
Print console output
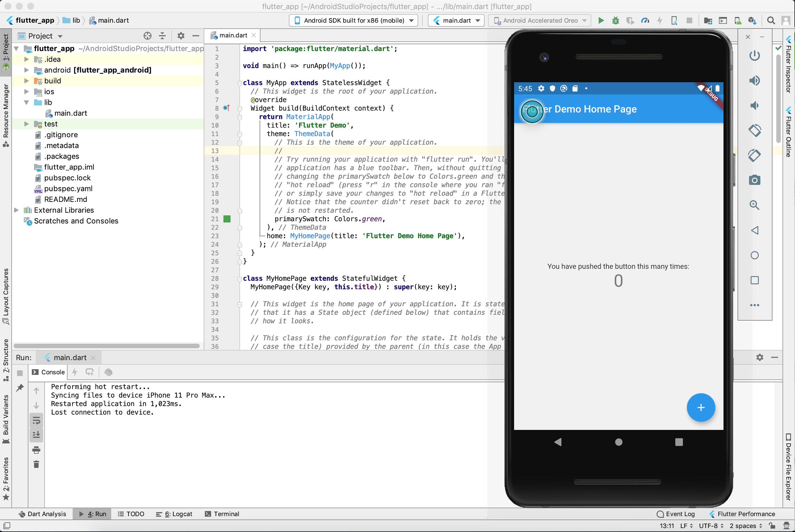[x=36, y=450]
